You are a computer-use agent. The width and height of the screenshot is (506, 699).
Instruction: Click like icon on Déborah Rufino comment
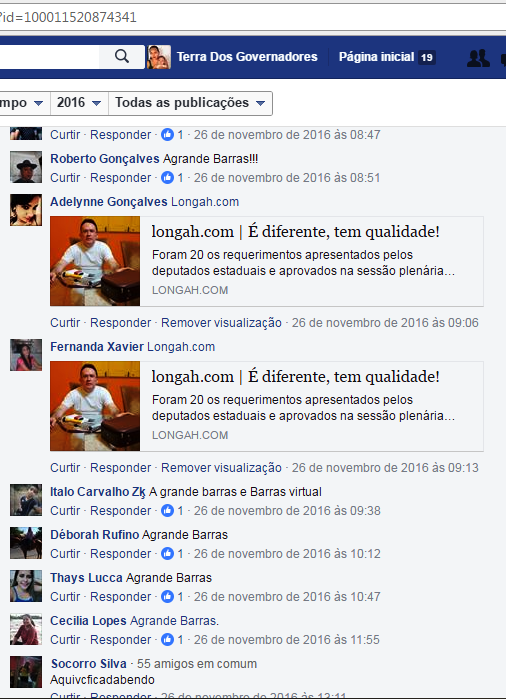(167, 553)
